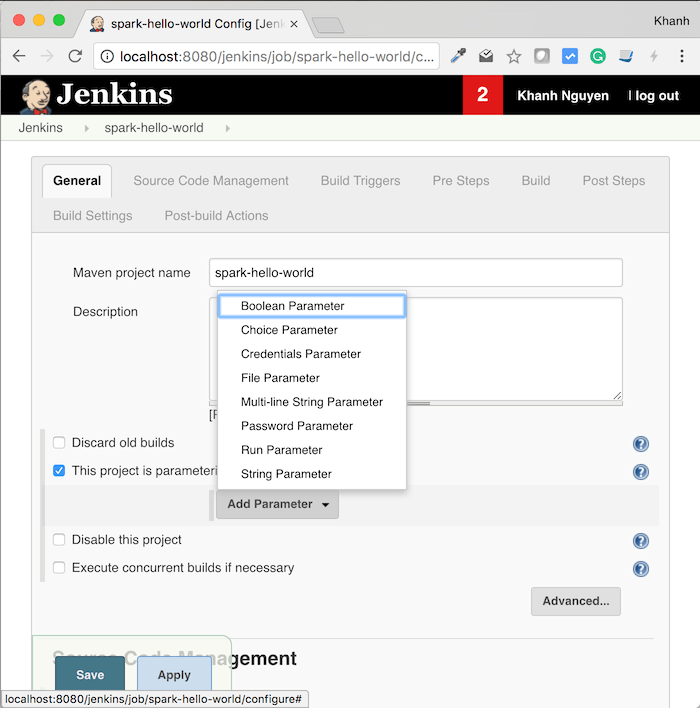Open Chrome three-dot menu
The width and height of the screenshot is (700, 708).
[x=682, y=56]
